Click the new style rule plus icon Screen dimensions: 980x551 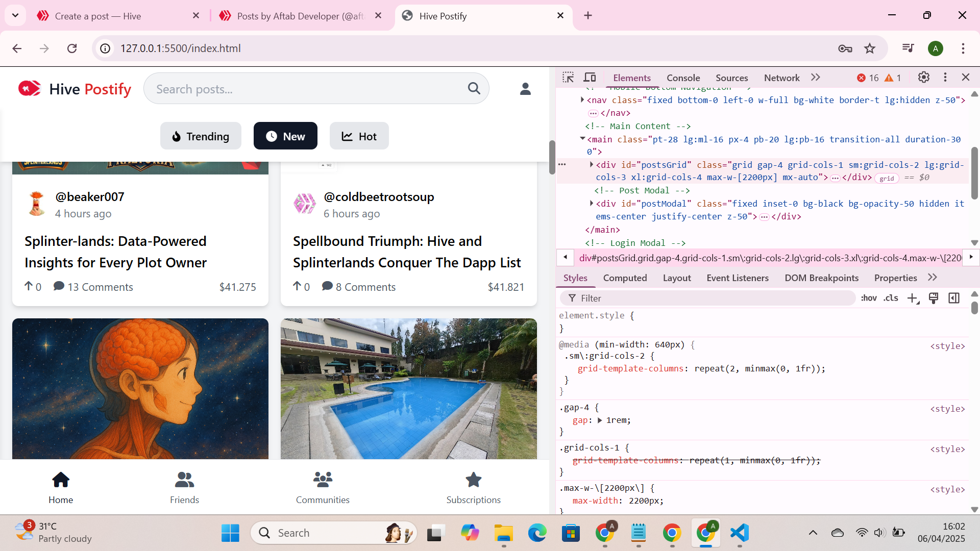click(x=913, y=298)
